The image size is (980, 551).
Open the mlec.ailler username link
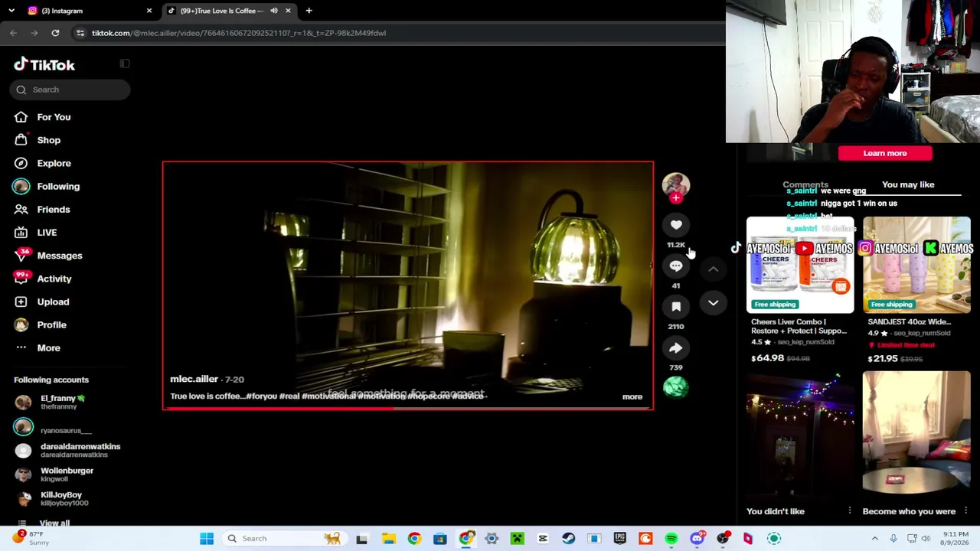coord(194,379)
